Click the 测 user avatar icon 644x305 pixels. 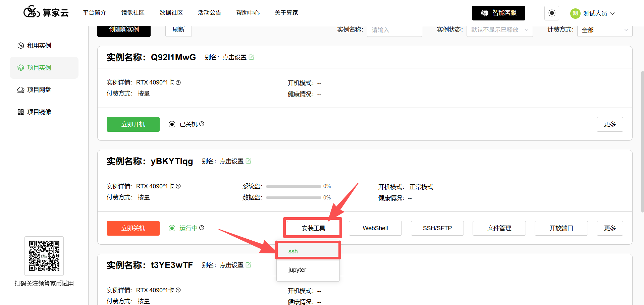point(575,13)
